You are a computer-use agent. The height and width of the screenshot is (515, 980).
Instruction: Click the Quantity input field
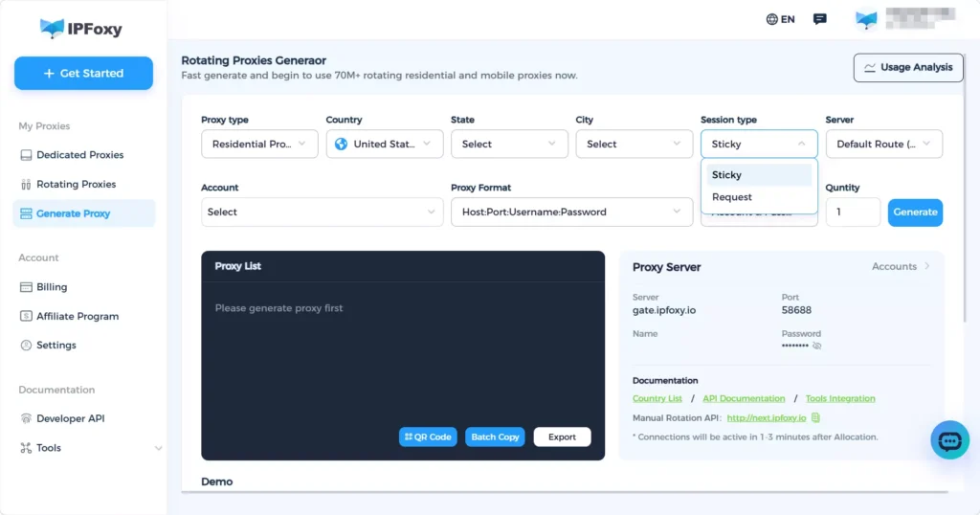tap(852, 213)
